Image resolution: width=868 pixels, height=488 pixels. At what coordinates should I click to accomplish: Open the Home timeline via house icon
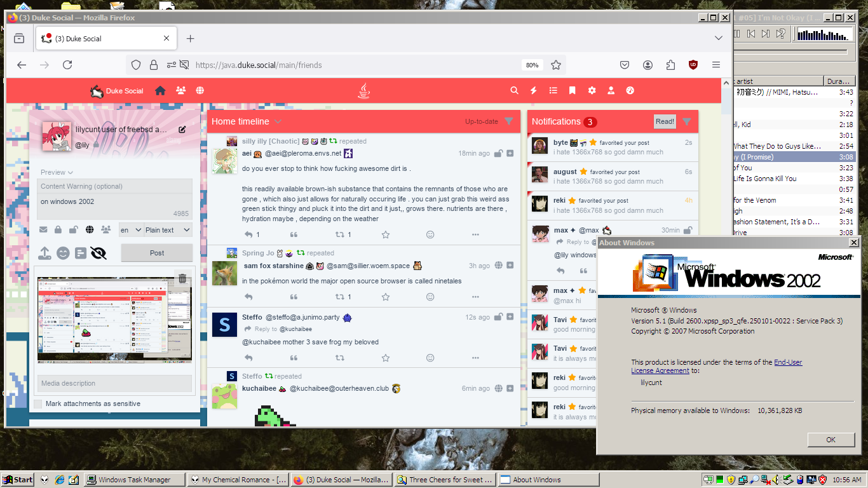(x=160, y=91)
